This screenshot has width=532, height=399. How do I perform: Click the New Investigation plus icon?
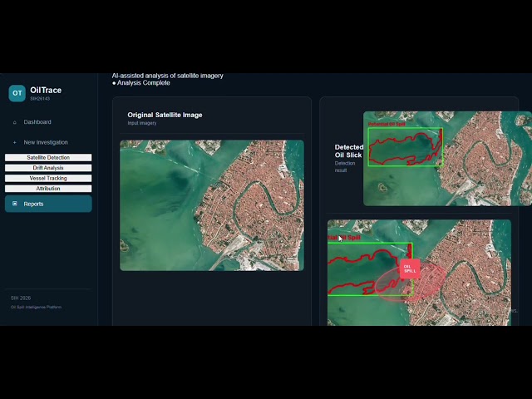click(x=15, y=142)
